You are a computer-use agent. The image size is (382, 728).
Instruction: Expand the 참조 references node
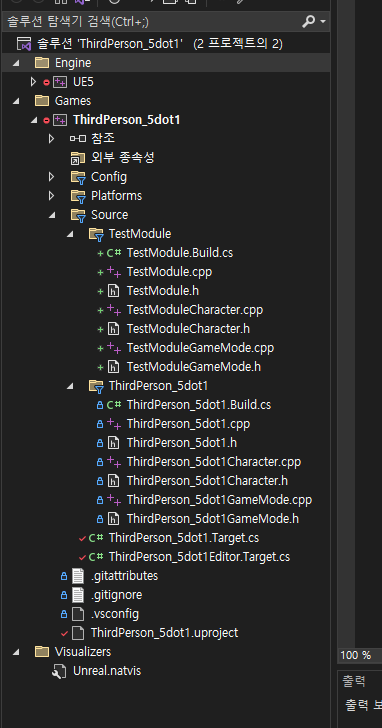click(x=51, y=138)
